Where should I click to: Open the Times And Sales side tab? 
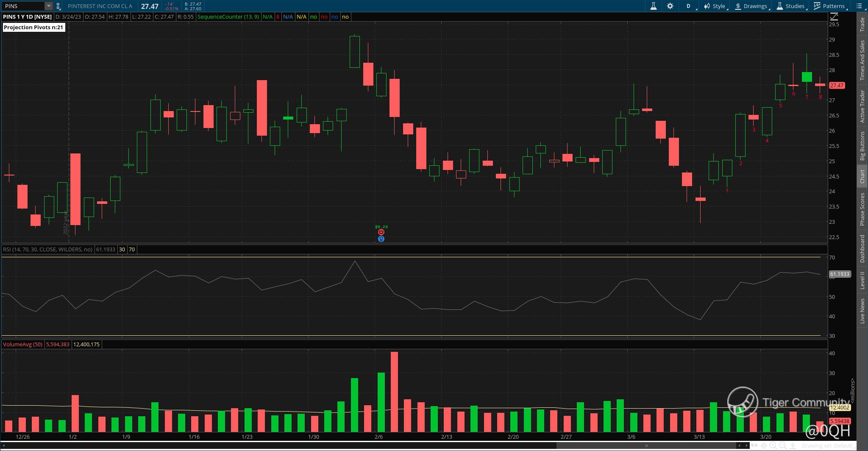tap(862, 60)
